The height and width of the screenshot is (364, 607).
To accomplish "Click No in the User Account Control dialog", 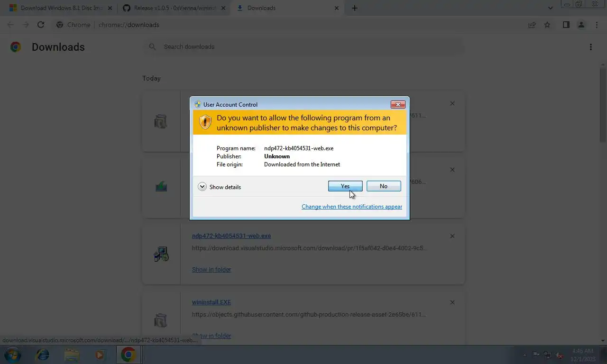I will 384,186.
